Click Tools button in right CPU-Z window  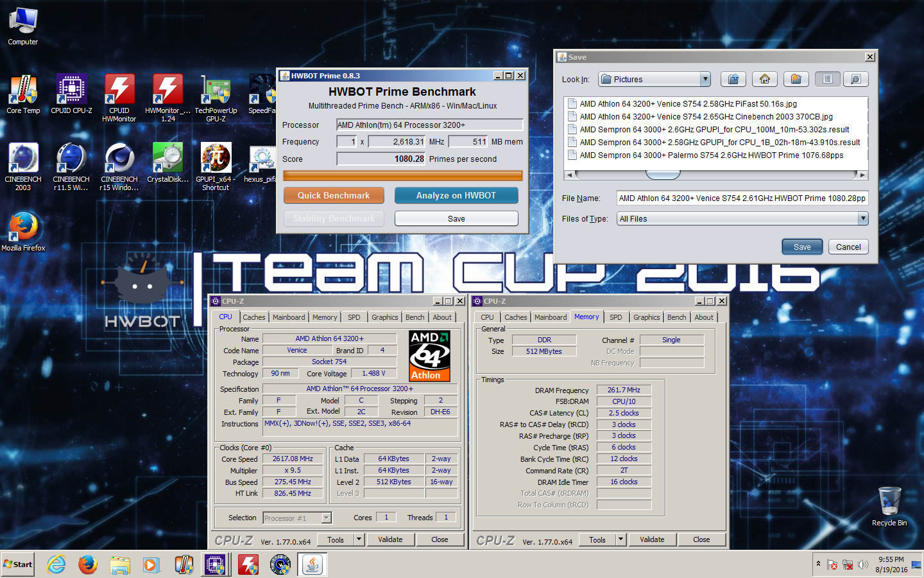[x=597, y=539]
